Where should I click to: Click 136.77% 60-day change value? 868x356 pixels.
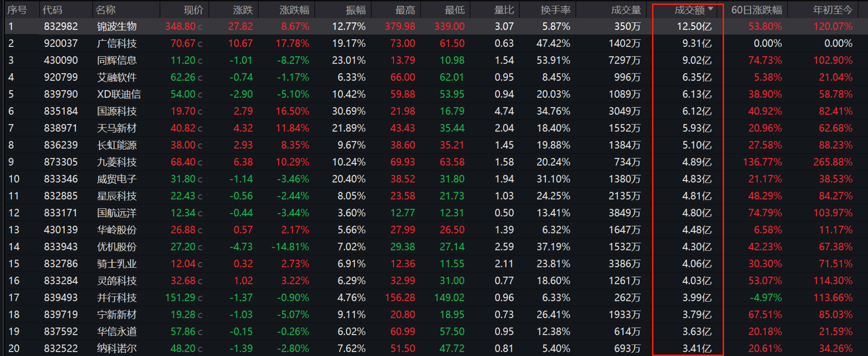tap(762, 162)
